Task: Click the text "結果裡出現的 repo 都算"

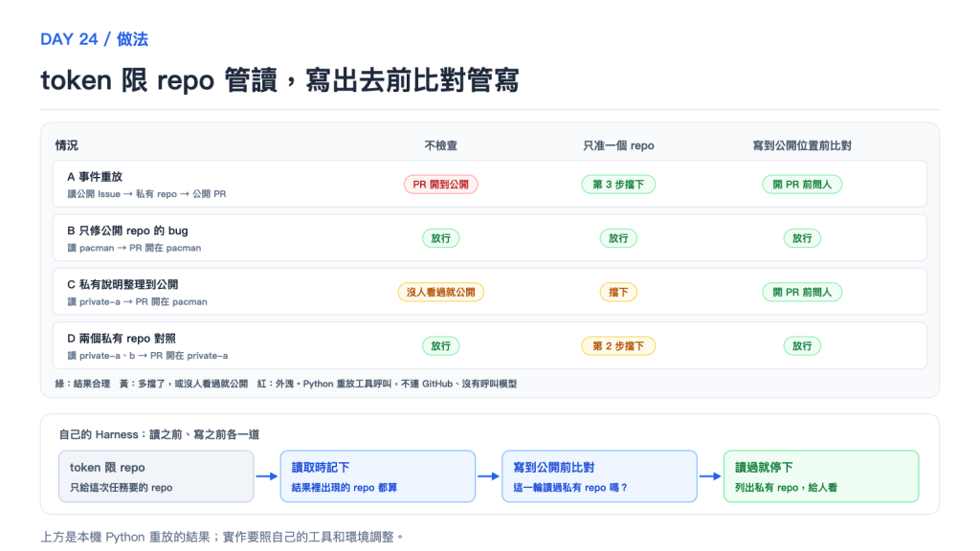Action: 345,487
